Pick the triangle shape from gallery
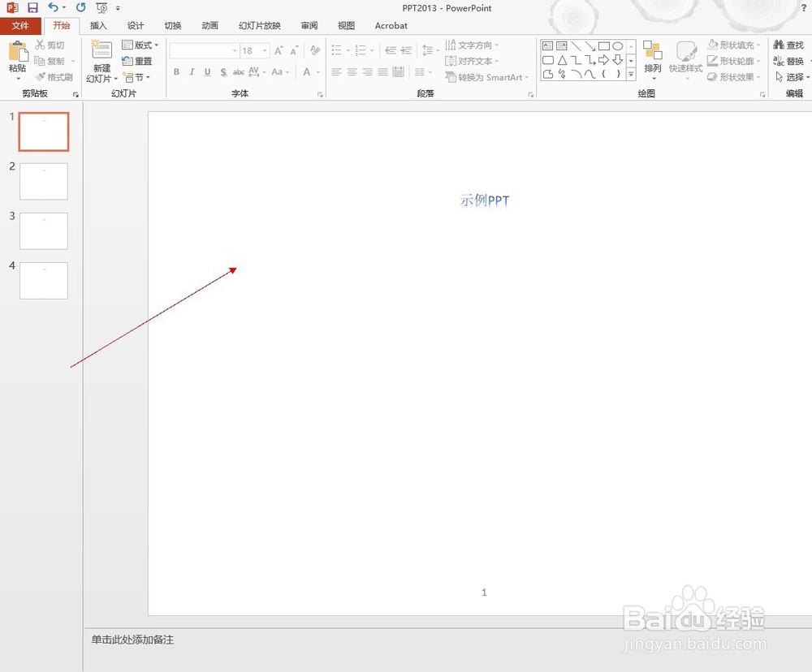Image resolution: width=812 pixels, height=672 pixels. click(x=562, y=60)
